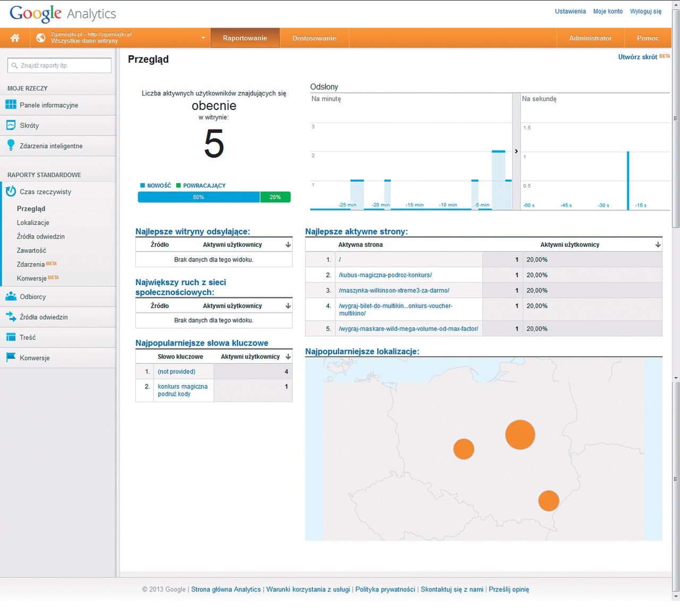This screenshot has width=680, height=616.
Task: Sort active pages Aktywni użytkownicy arrow
Action: coord(658,245)
